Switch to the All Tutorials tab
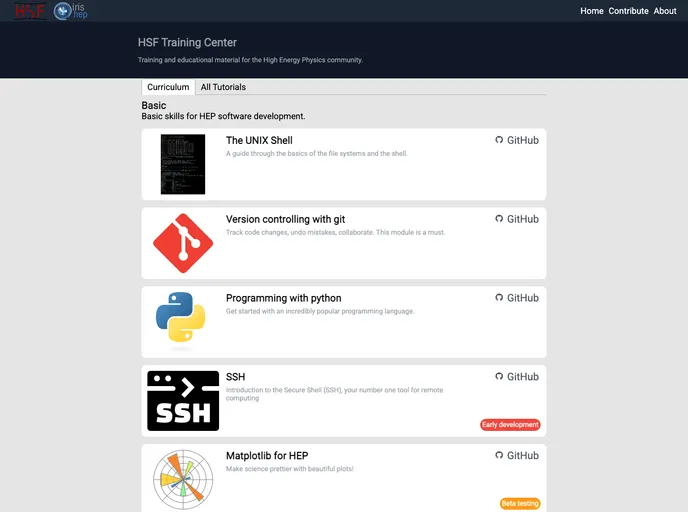The image size is (688, 512). (223, 87)
